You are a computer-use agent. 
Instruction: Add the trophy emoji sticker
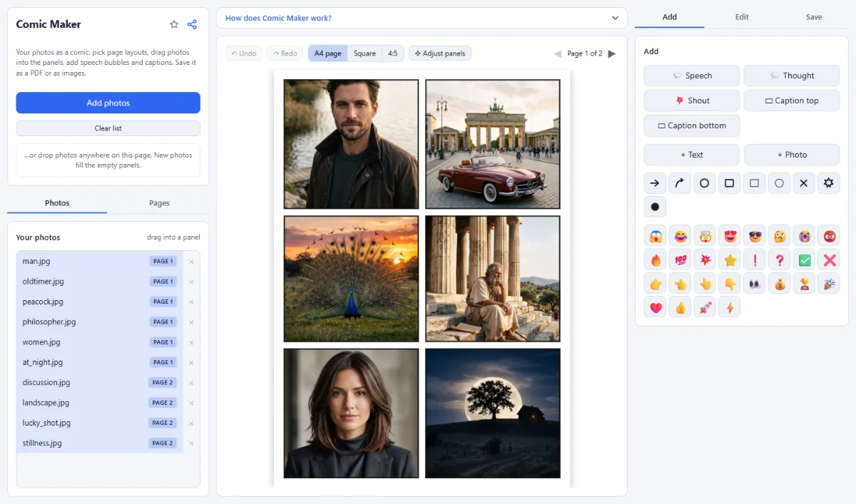(805, 284)
